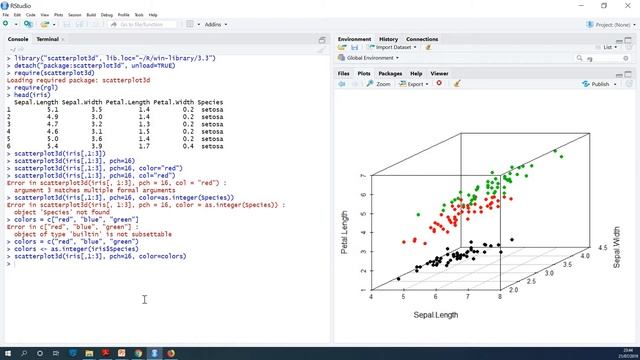Click the Save workspace disk icon
Viewport: 640px width, 360px height.
pyautogui.click(x=354, y=47)
